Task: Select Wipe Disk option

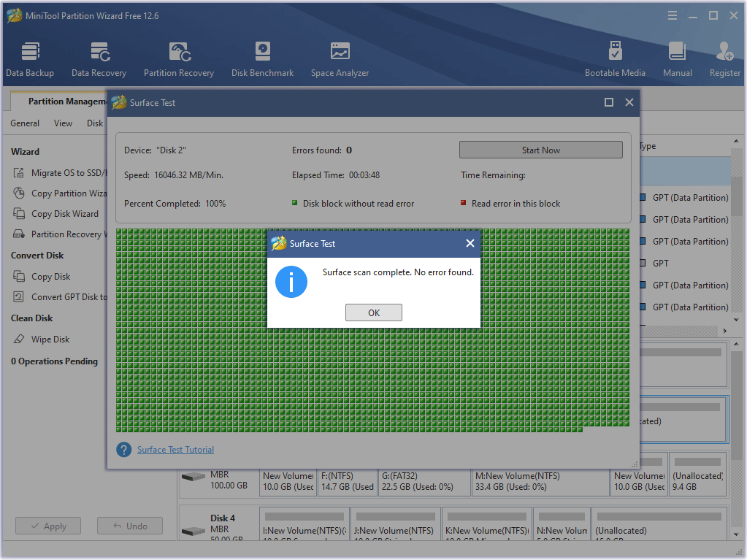Action: 50,340
